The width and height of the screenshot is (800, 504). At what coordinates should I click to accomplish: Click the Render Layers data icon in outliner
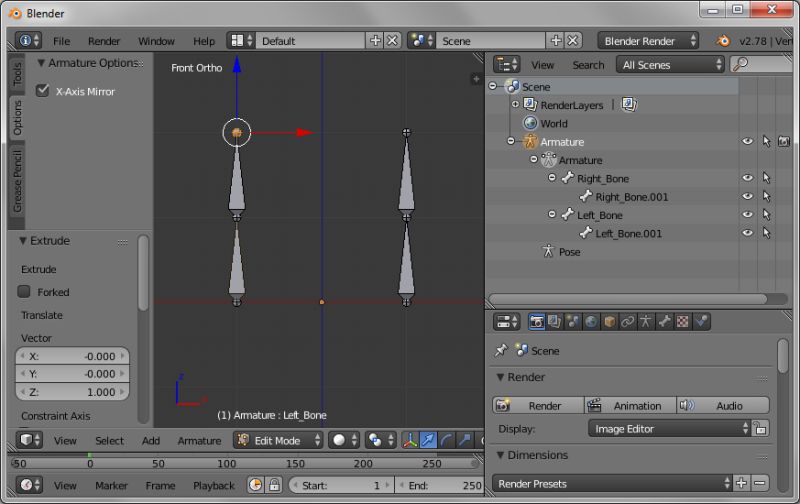[629, 105]
